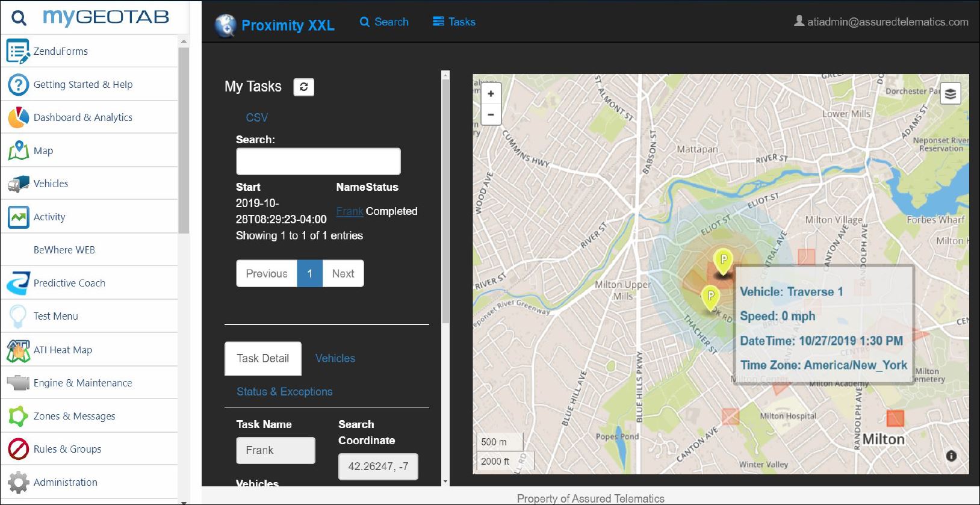Open the Status & Exceptions tab
Screen dimensions: 980x505
tap(285, 392)
